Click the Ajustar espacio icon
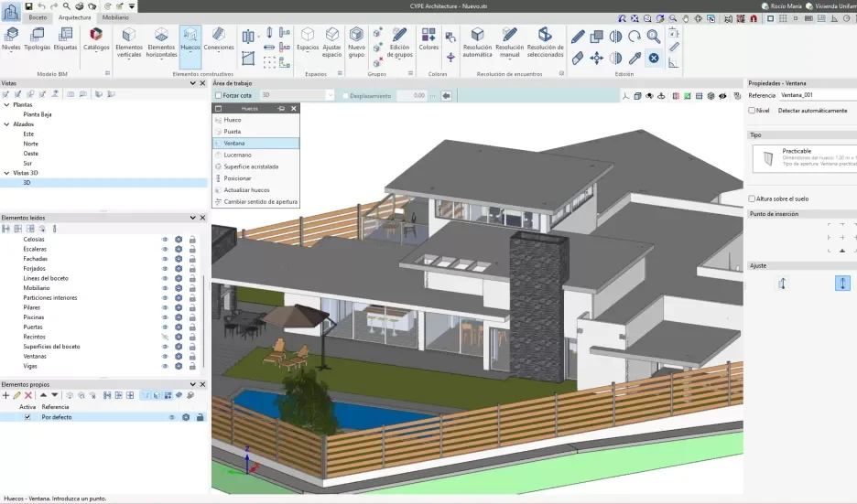Viewport: 857px width, 504px height. point(331,39)
